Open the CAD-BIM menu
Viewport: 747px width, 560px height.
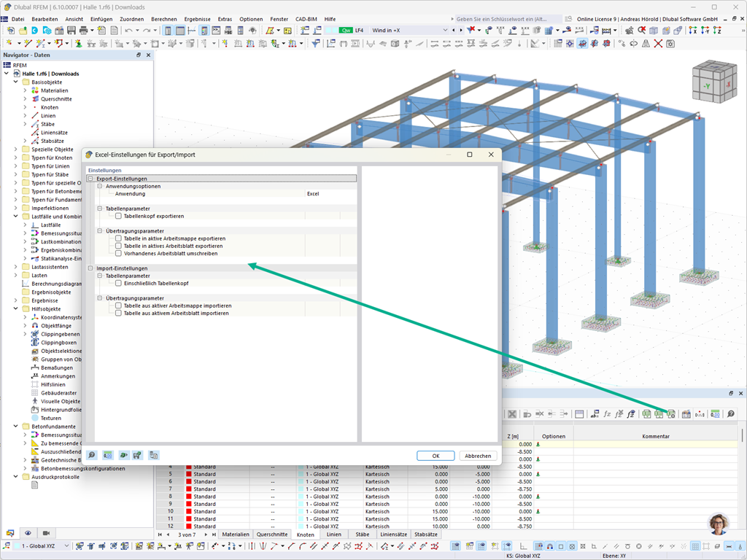pyautogui.click(x=306, y=19)
